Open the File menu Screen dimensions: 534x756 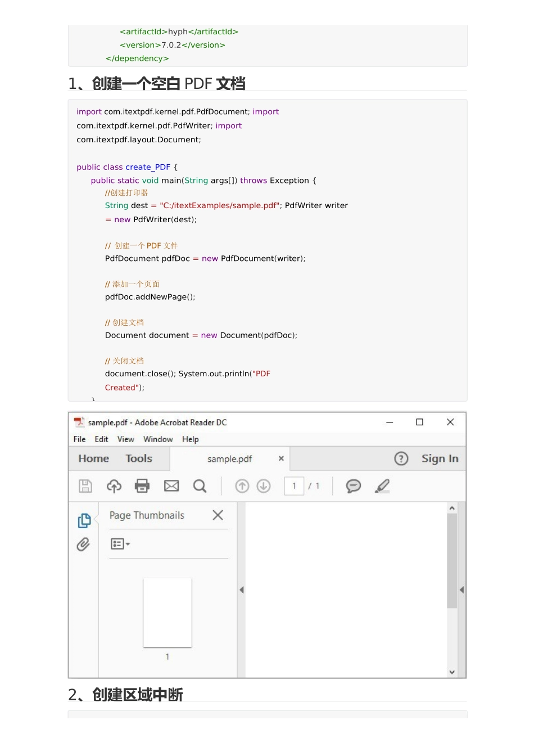pyautogui.click(x=80, y=439)
